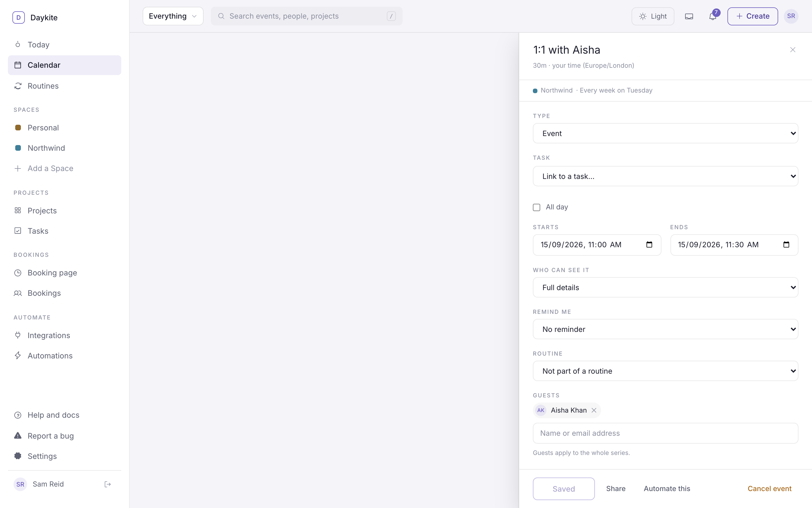Click the Daykite logo icon
Image resolution: width=812 pixels, height=508 pixels.
(18, 17)
